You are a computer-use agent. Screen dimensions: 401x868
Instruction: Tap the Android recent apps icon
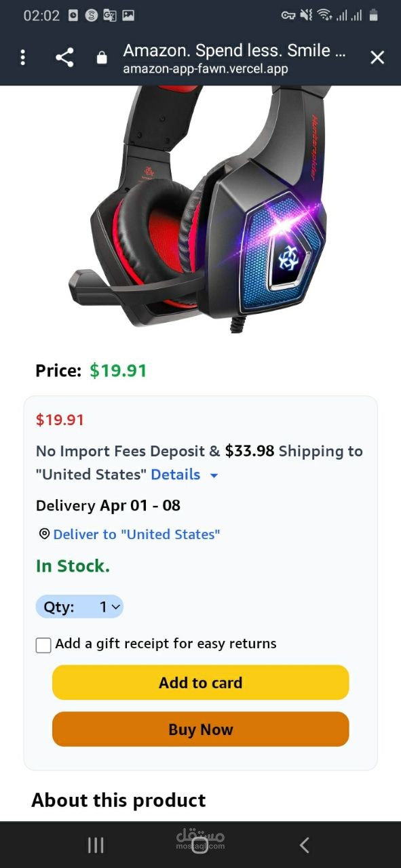(96, 845)
